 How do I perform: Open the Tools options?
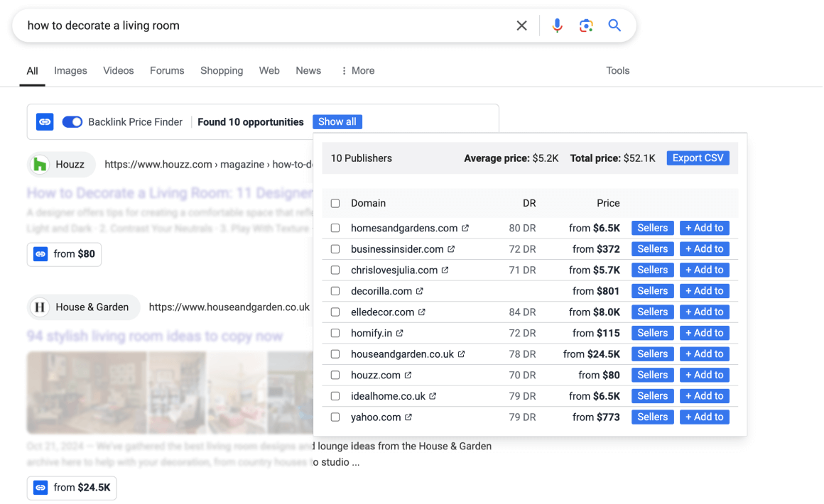coord(617,70)
